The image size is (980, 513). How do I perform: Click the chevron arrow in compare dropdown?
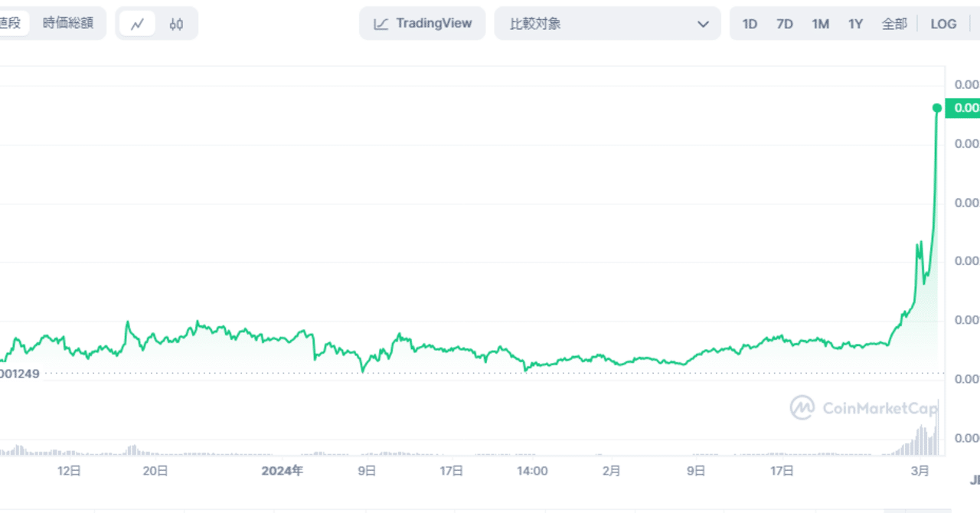(703, 24)
